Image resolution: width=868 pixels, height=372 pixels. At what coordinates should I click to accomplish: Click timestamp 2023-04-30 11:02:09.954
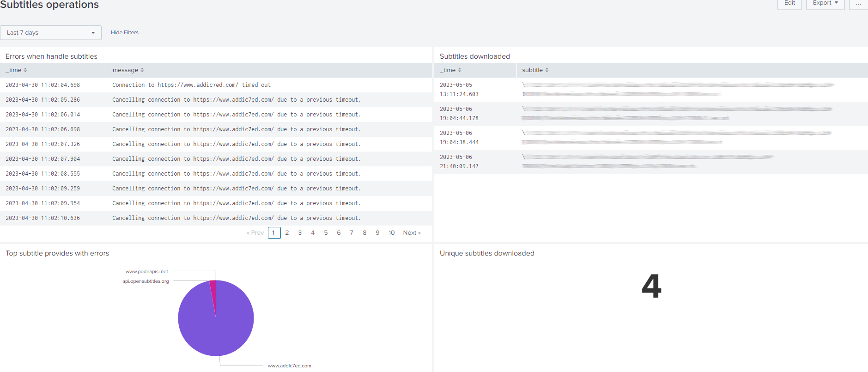tap(42, 203)
